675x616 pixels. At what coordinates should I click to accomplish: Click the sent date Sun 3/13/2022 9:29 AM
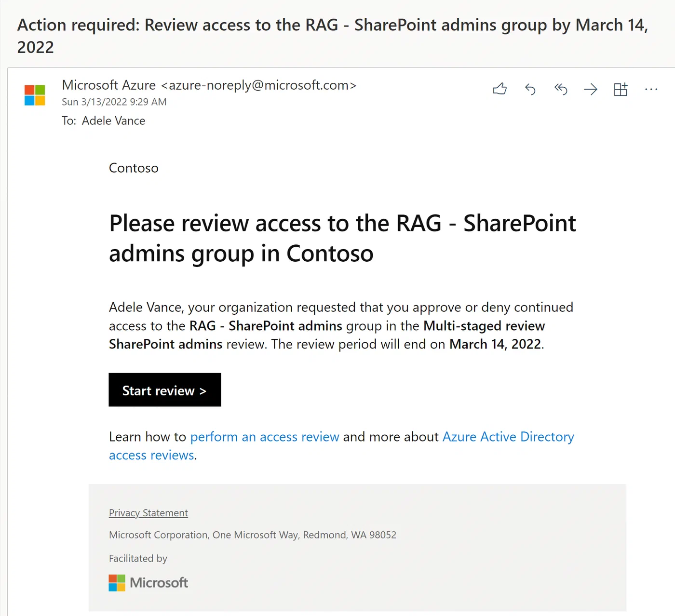(114, 102)
